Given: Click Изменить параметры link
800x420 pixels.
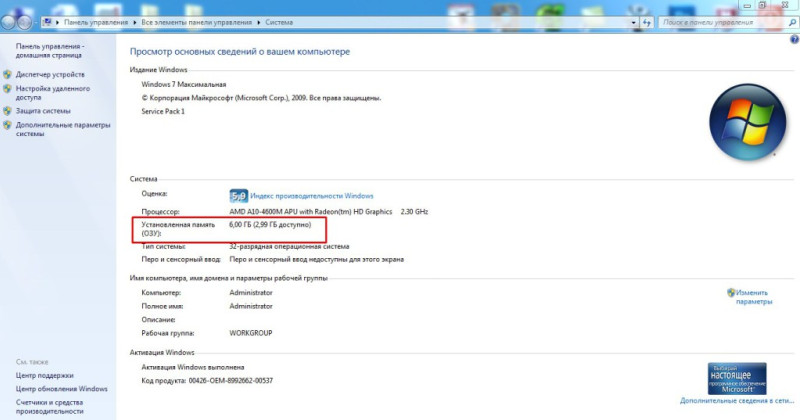Looking at the screenshot, I should (754, 297).
